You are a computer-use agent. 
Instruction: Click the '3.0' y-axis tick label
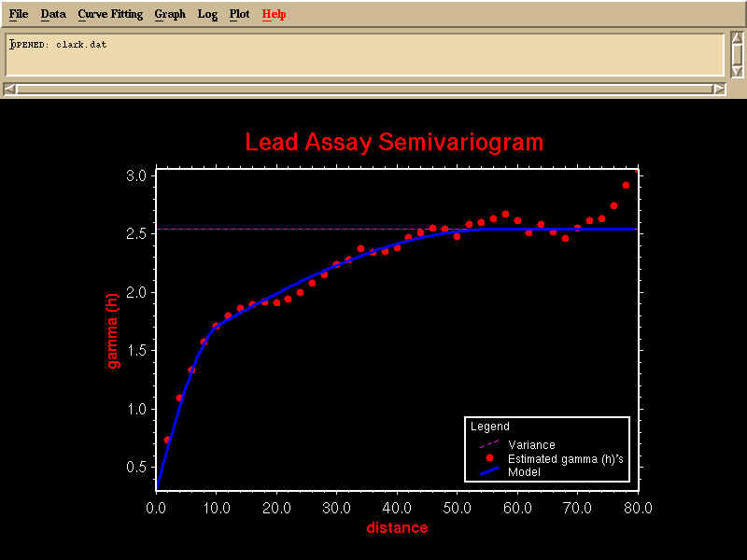click(x=135, y=175)
